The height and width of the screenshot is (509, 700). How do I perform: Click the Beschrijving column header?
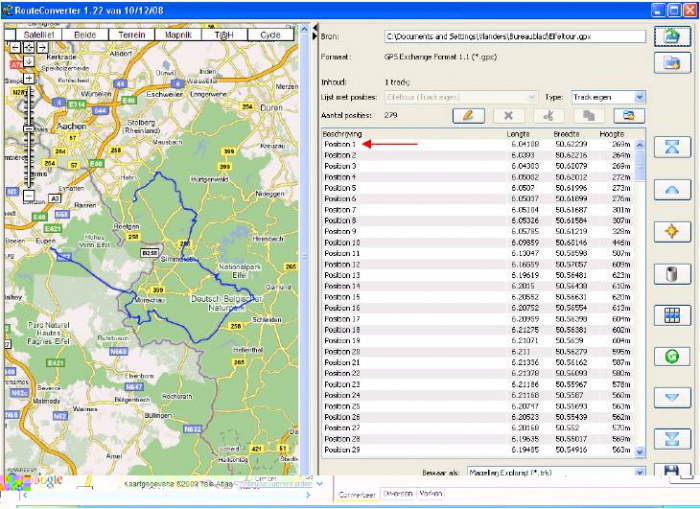pos(342,134)
